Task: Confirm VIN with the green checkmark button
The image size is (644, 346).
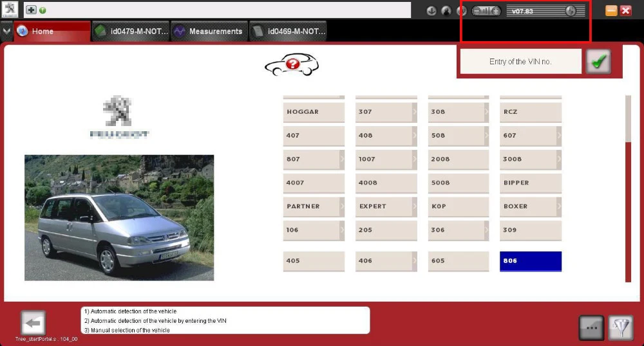Action: point(598,62)
